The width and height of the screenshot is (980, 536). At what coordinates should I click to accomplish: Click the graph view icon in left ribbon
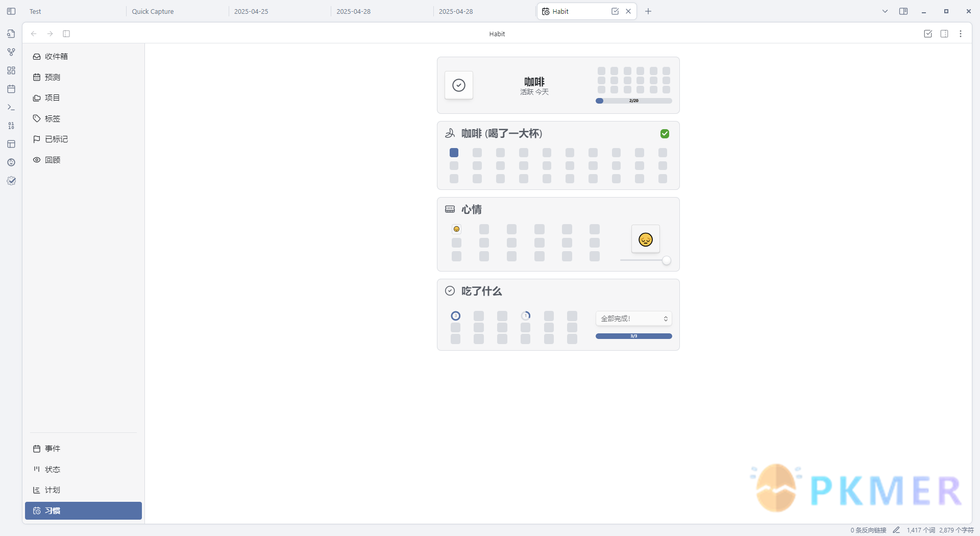click(11, 52)
